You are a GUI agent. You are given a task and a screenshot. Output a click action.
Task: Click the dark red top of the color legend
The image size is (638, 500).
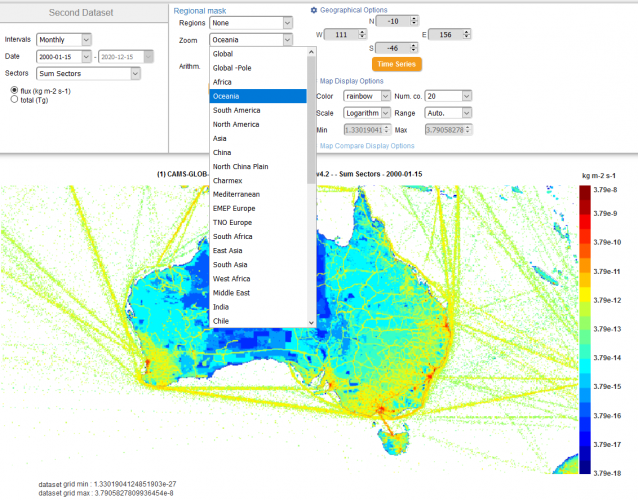tap(585, 193)
